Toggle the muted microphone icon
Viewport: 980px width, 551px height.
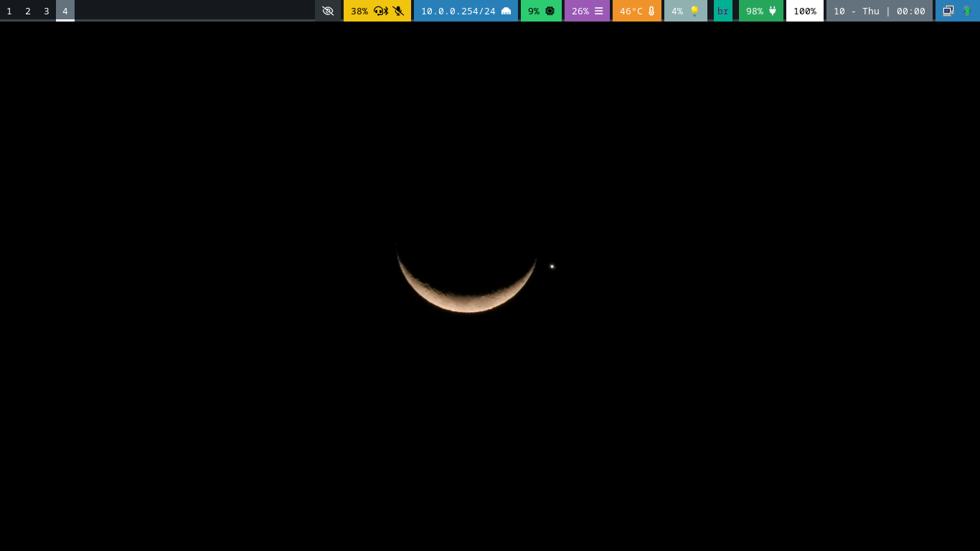pyautogui.click(x=398, y=11)
